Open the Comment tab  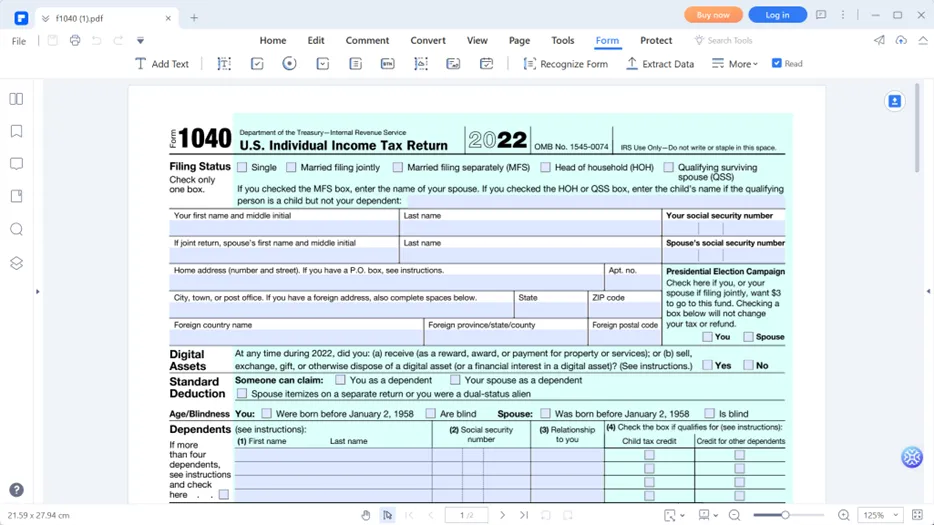point(367,41)
